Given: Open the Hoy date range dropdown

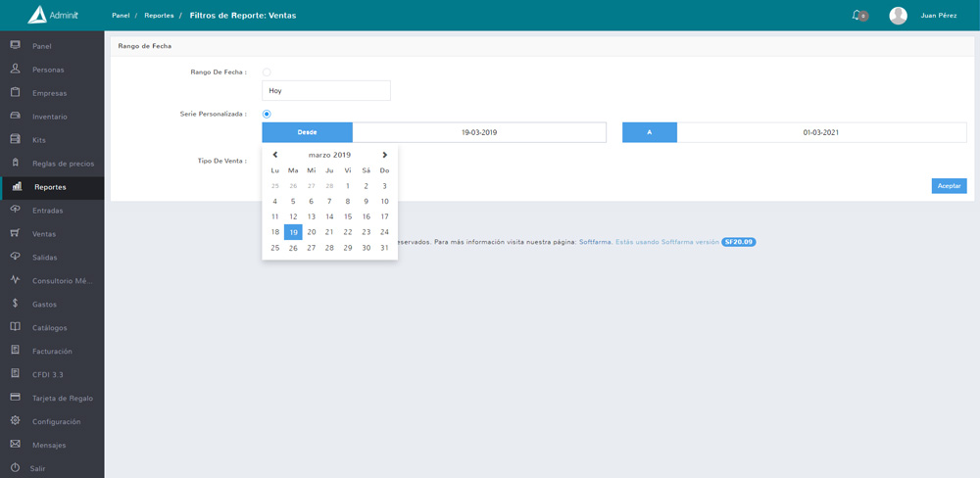Looking at the screenshot, I should (325, 90).
